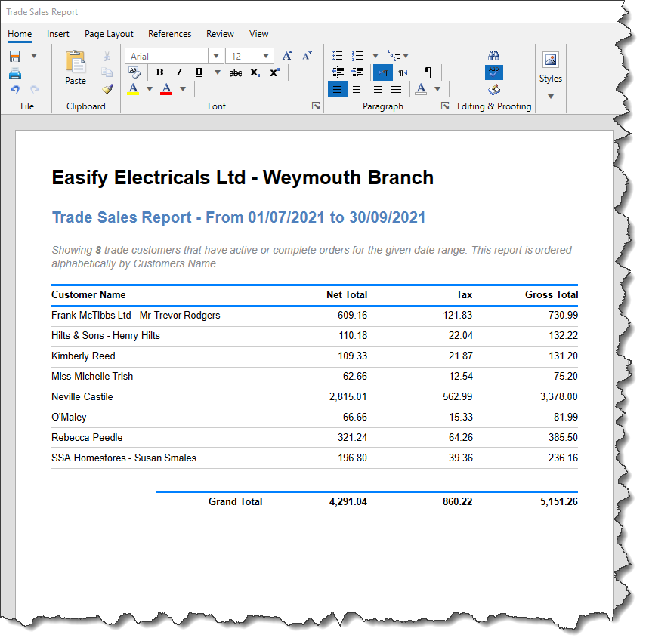Click the Save icon in File group
Image resolution: width=649 pixels, height=644 pixels.
point(15,57)
